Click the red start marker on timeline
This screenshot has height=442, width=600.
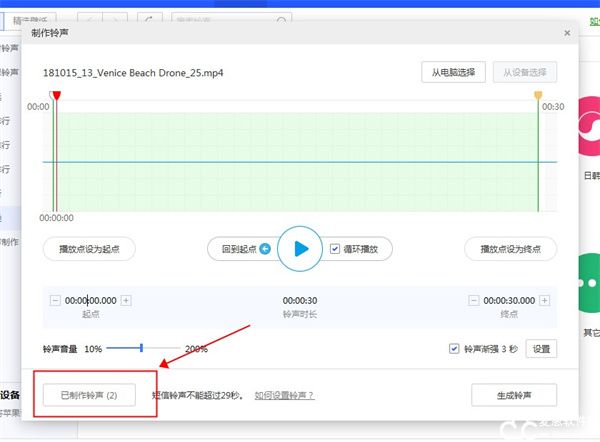(x=56, y=96)
